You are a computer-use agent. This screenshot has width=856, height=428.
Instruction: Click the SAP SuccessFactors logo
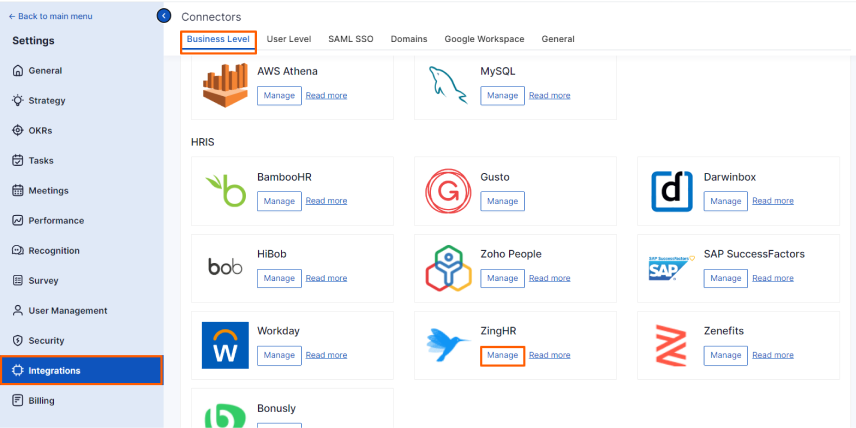(671, 268)
